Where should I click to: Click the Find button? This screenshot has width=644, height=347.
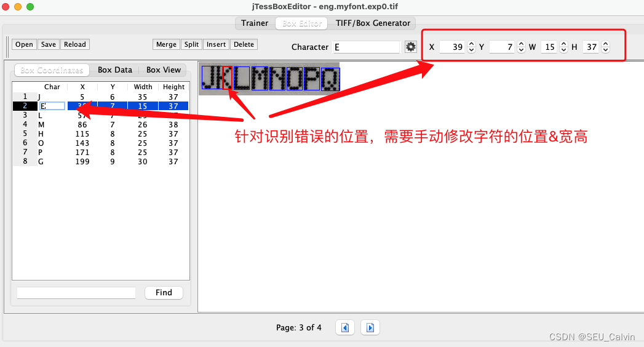click(x=164, y=293)
